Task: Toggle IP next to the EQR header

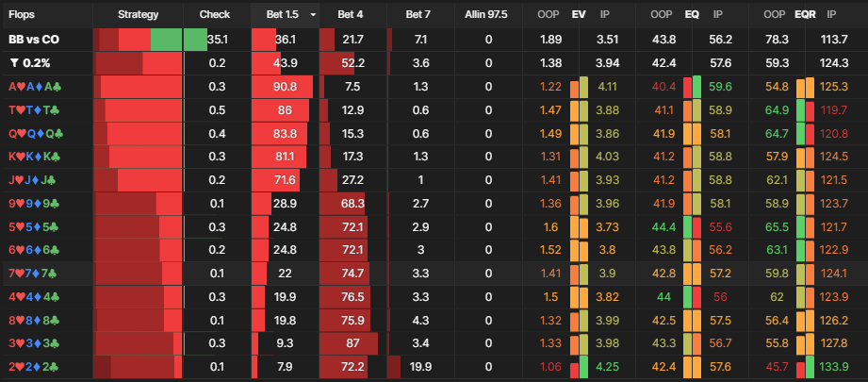Action: pyautogui.click(x=831, y=15)
